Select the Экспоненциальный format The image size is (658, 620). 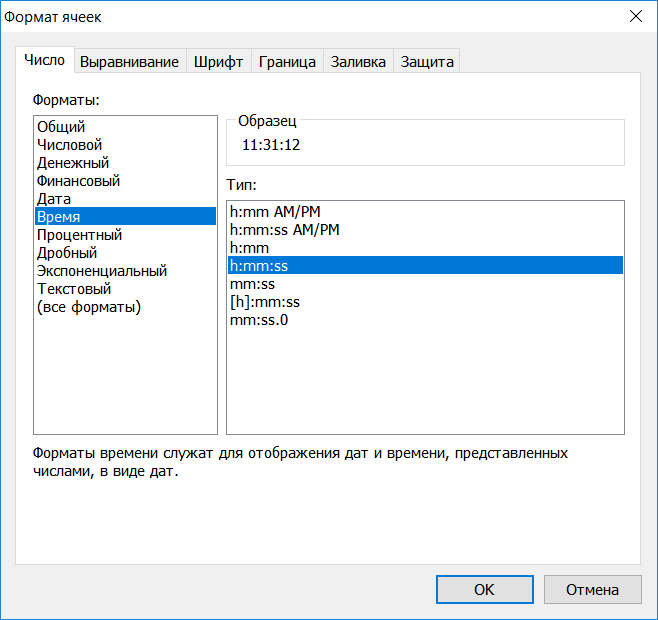tap(125, 271)
